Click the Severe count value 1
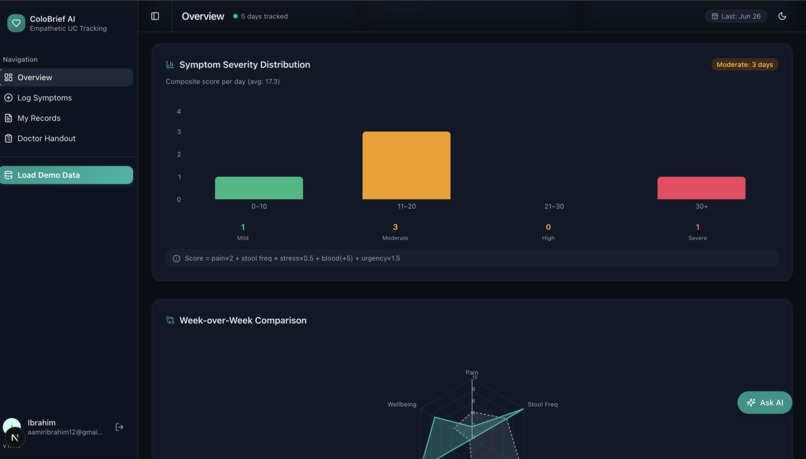Viewport: 806px width, 459px height. point(698,227)
